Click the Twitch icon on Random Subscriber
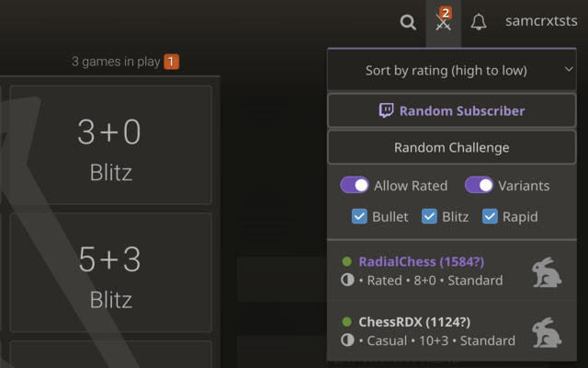The width and height of the screenshot is (588, 368). [x=387, y=110]
